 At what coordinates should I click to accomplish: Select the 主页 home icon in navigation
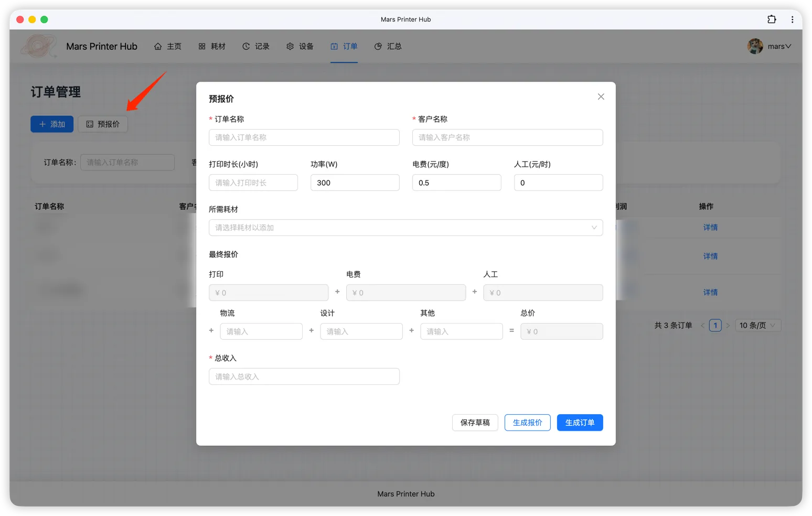coord(158,46)
